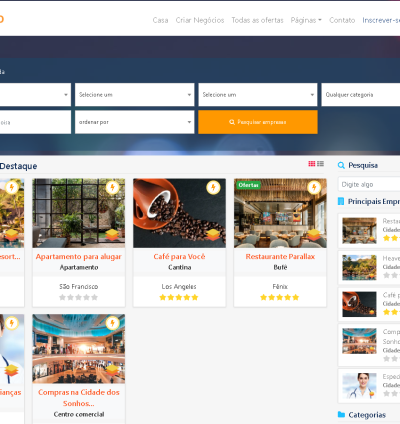The width and height of the screenshot is (400, 424).
Task: Open the Páginas menu
Action: 306,20
